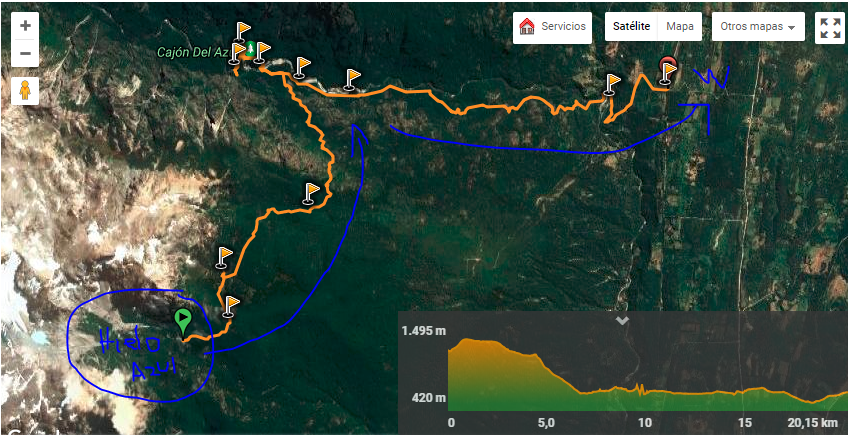Select the waypoint flag just left of the red end marker
The image size is (848, 435).
(612, 84)
